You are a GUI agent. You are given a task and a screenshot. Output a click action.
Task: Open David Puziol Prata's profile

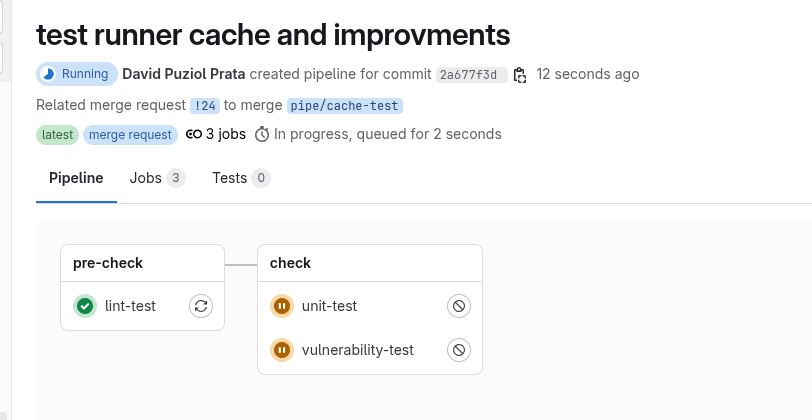tap(183, 74)
